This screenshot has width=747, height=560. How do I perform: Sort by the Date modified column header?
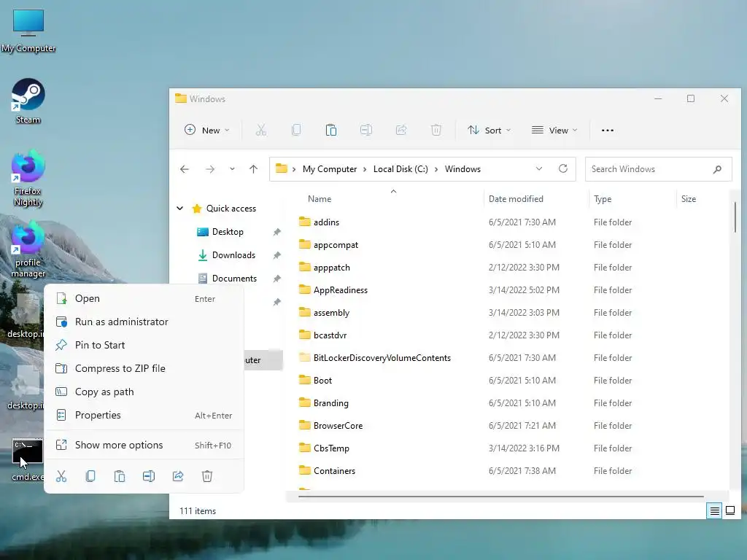click(x=536, y=199)
